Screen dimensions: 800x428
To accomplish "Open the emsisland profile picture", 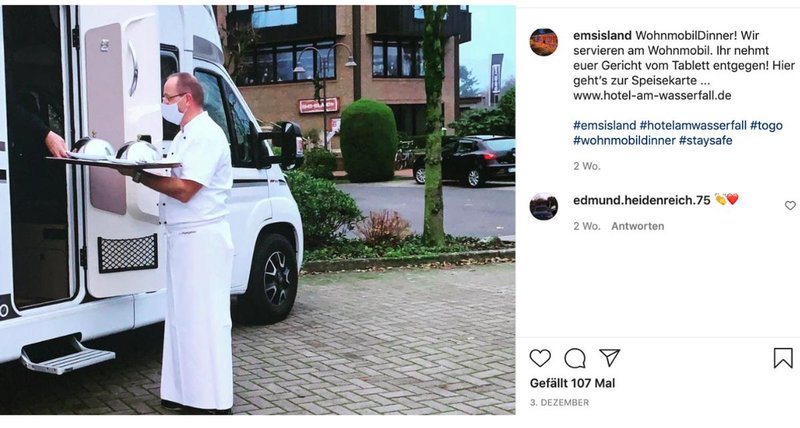I will click(543, 42).
